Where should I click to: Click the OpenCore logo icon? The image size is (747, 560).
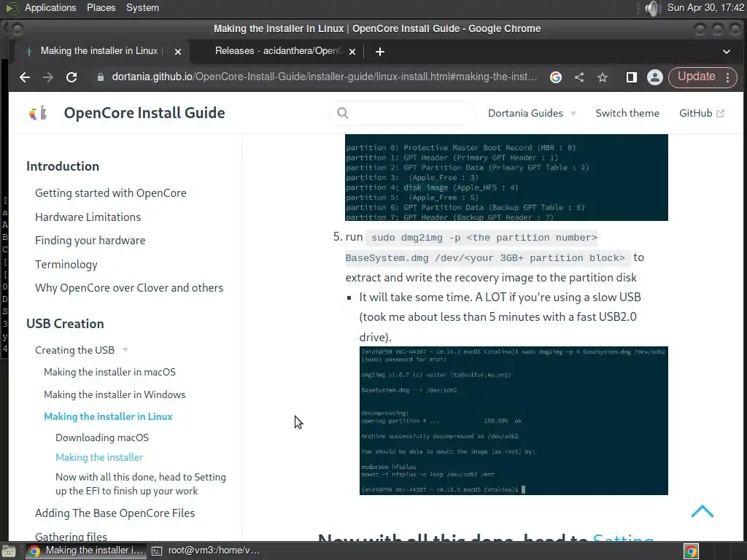(x=38, y=113)
